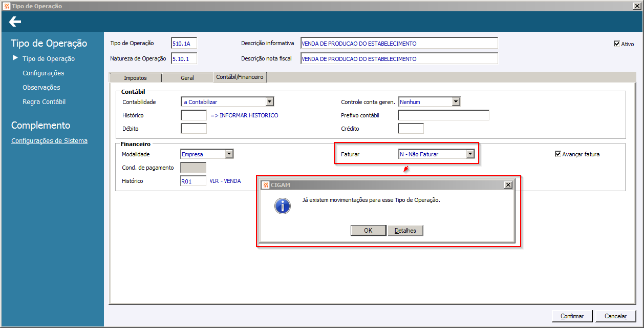
Task: Close the CIGAM dialog with the X button
Action: point(508,185)
